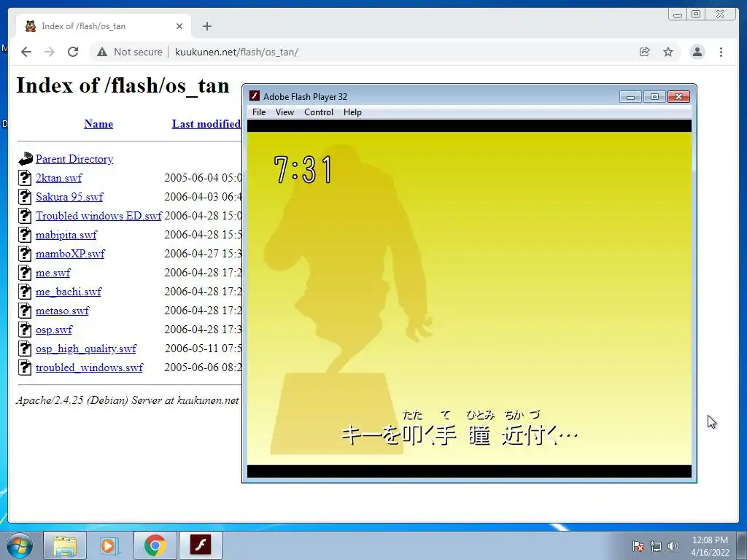The height and width of the screenshot is (560, 747).
Task: Open a new tab with the plus icon
Action: point(206,26)
